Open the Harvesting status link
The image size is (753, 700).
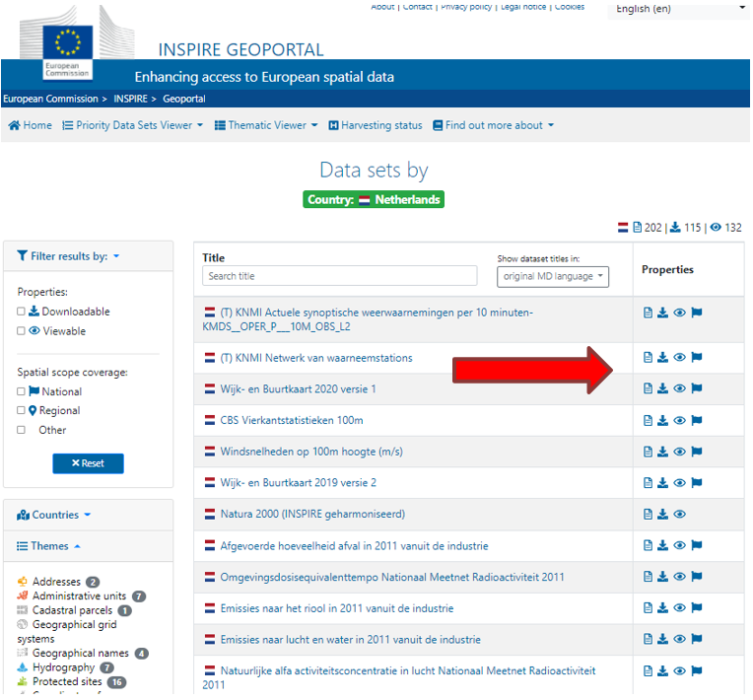point(376,125)
